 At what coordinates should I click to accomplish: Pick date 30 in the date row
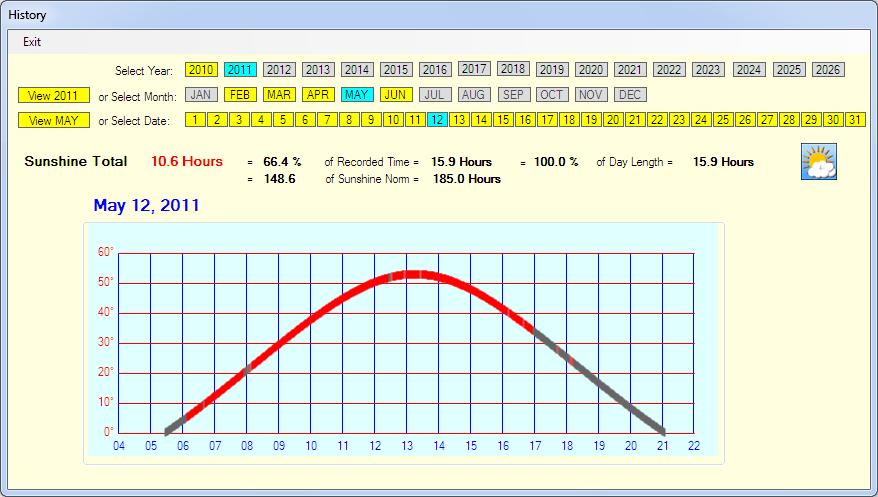833,120
